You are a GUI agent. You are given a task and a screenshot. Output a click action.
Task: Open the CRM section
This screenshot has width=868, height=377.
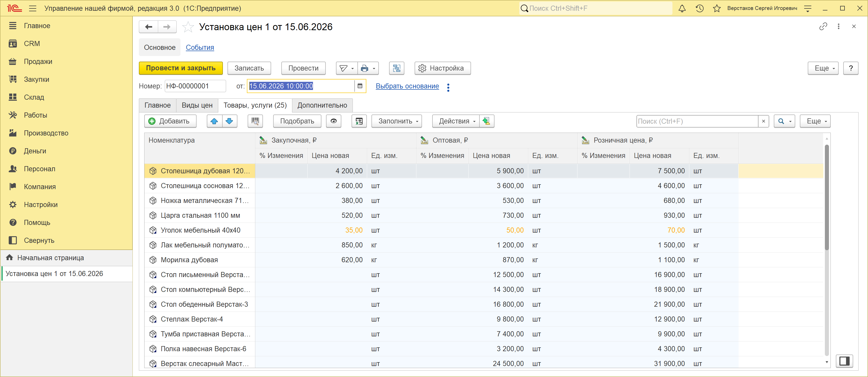[67, 44]
